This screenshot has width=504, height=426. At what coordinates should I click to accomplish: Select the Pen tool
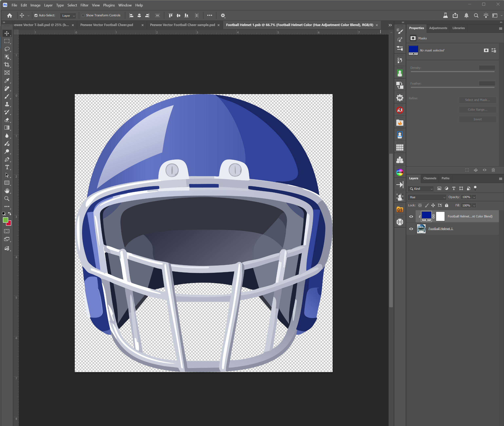[7, 159]
